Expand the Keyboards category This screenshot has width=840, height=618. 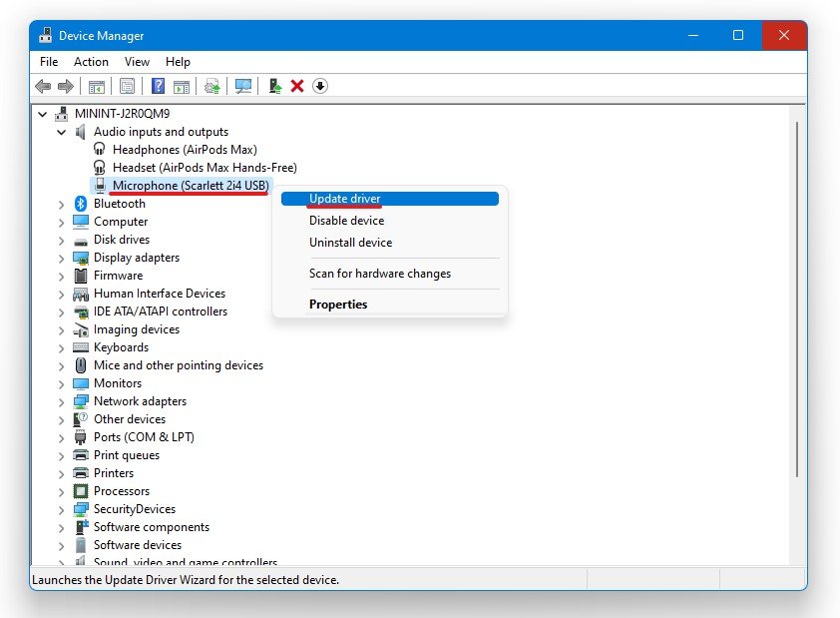coord(62,347)
